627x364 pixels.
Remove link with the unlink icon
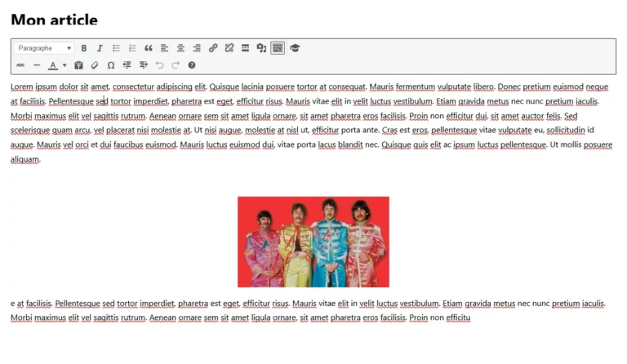[x=229, y=48]
